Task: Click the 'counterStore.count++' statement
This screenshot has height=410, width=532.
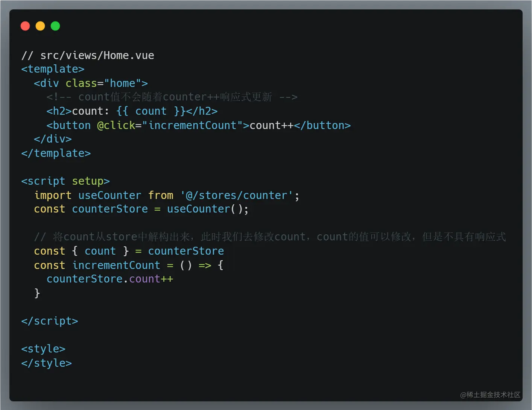Action: coord(110,279)
